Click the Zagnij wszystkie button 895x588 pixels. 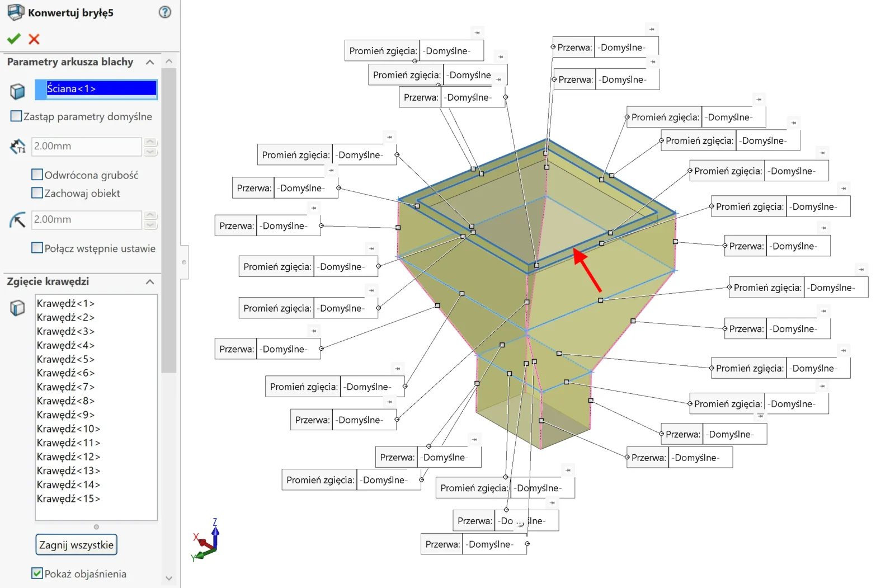77,545
